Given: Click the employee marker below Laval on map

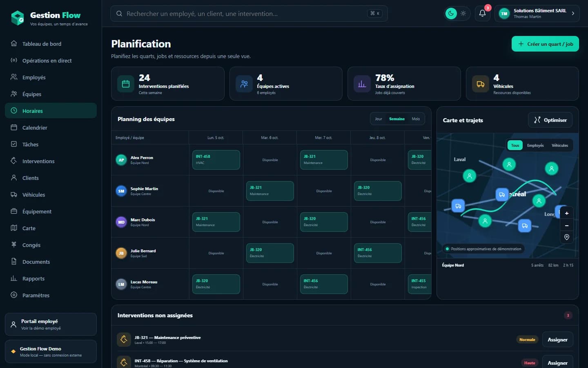Looking at the screenshot, I should (x=470, y=176).
